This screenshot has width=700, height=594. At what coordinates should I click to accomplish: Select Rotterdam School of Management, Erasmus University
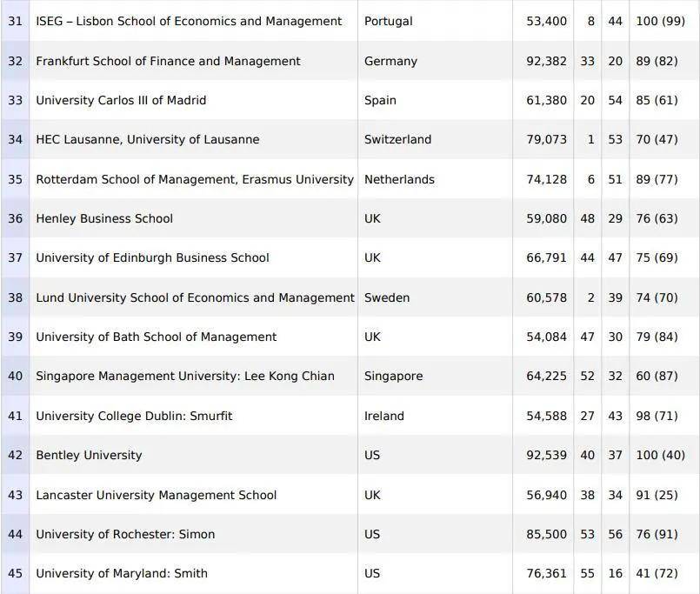(195, 179)
